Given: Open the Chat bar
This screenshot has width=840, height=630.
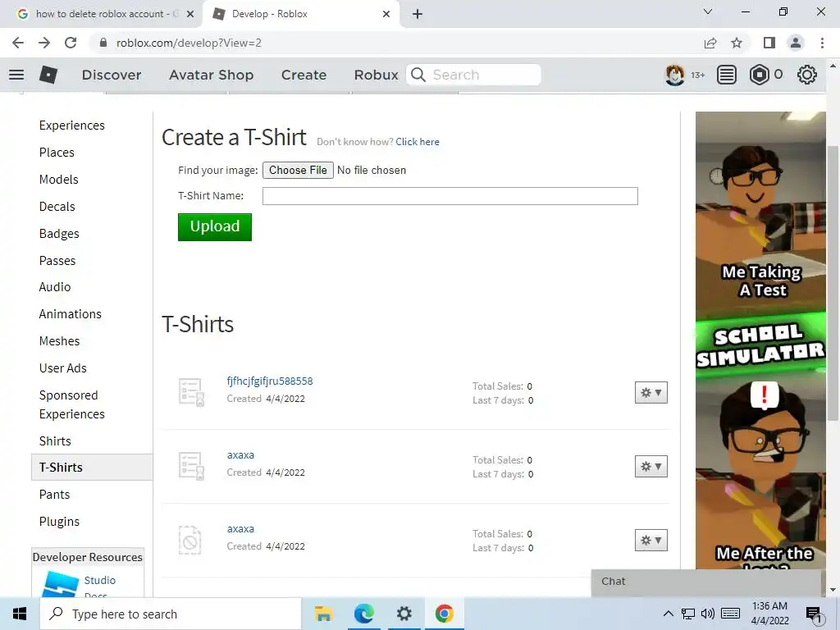Looking at the screenshot, I should tap(706, 582).
